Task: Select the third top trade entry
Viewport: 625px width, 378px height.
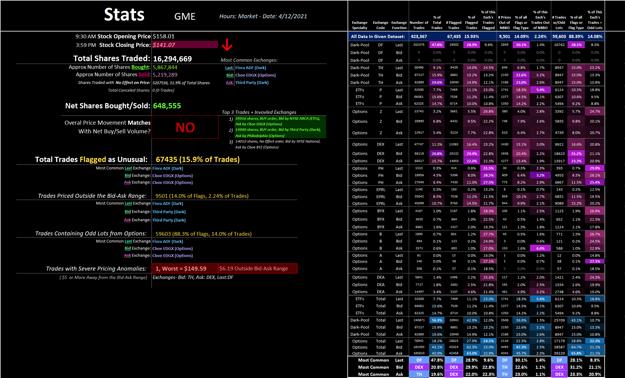Action: 278,144
